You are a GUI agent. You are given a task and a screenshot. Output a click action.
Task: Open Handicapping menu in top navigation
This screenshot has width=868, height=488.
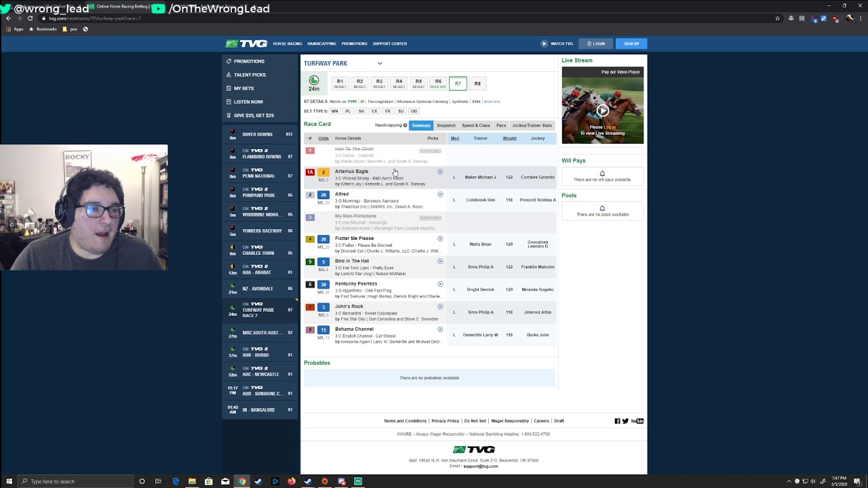(321, 43)
